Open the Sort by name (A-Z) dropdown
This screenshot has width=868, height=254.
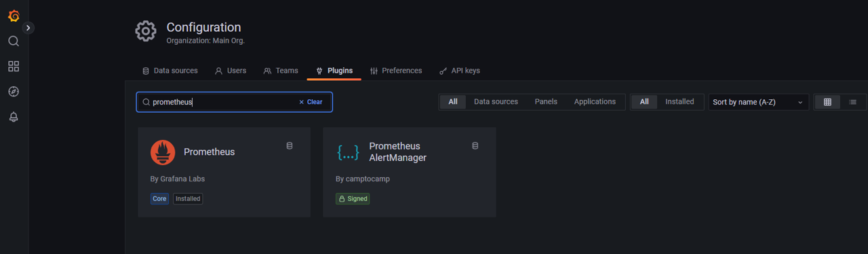tap(758, 102)
